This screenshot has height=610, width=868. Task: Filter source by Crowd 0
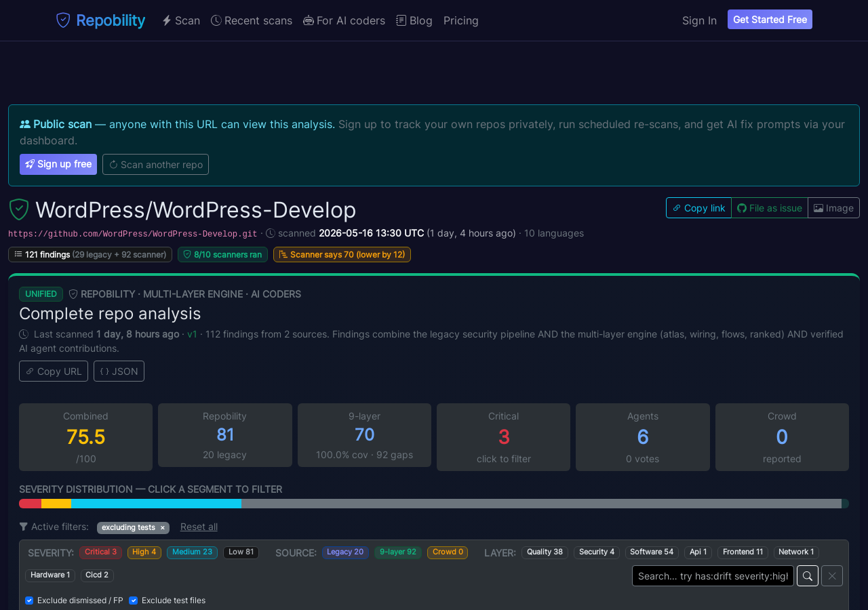448,552
